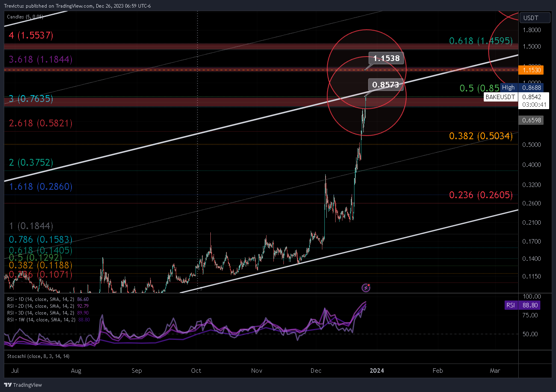
Task: Click 100.00 on the RSI axis
Action: click(532, 297)
